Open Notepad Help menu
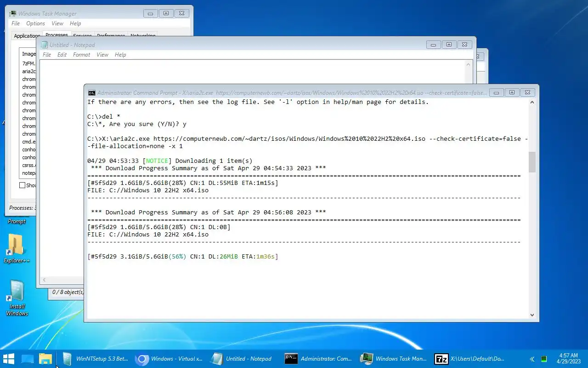Viewport: 588px width, 368px height. point(120,54)
